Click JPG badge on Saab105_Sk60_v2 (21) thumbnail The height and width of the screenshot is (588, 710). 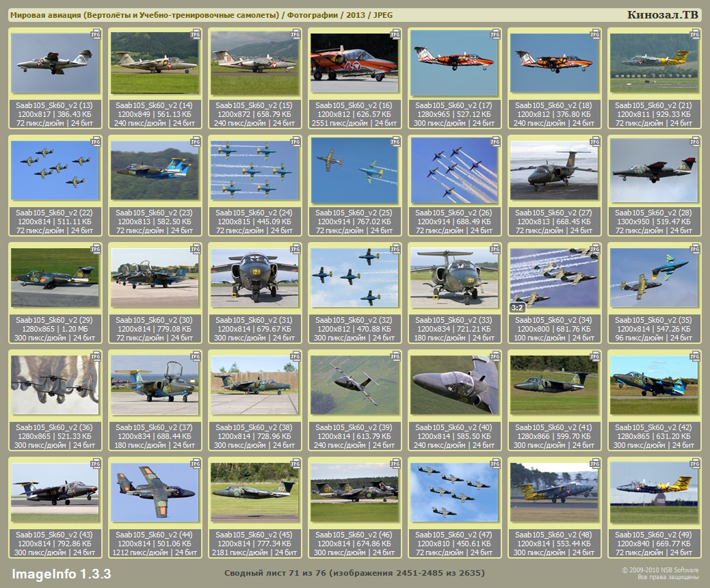tap(695, 34)
